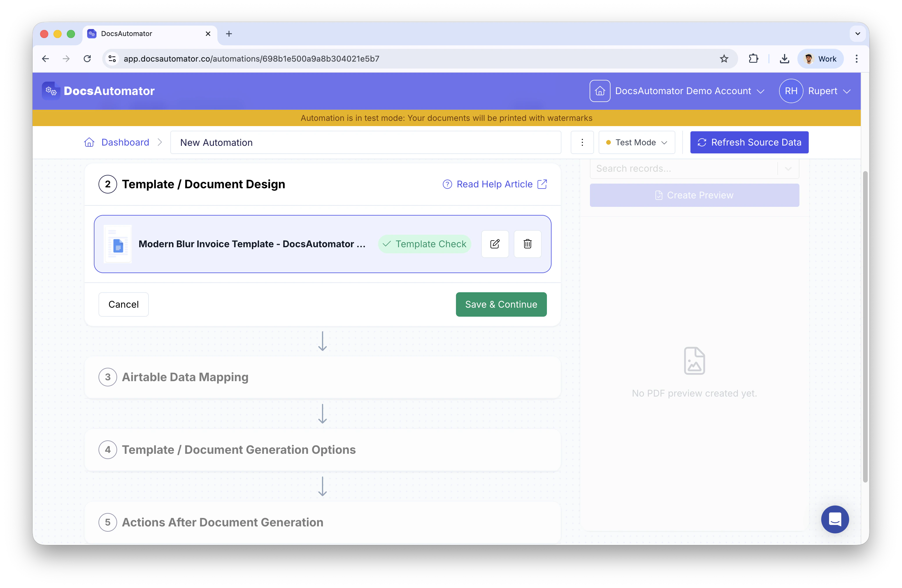
Task: Click the Search records input field
Action: 684,168
